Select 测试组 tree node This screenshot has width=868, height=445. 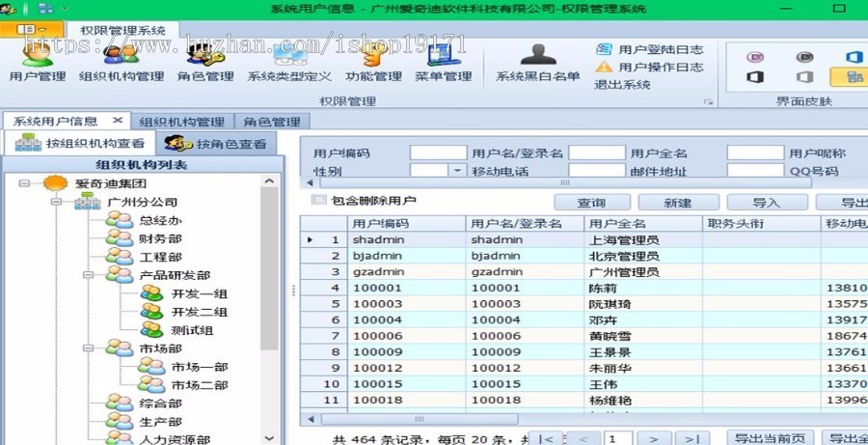click(193, 330)
